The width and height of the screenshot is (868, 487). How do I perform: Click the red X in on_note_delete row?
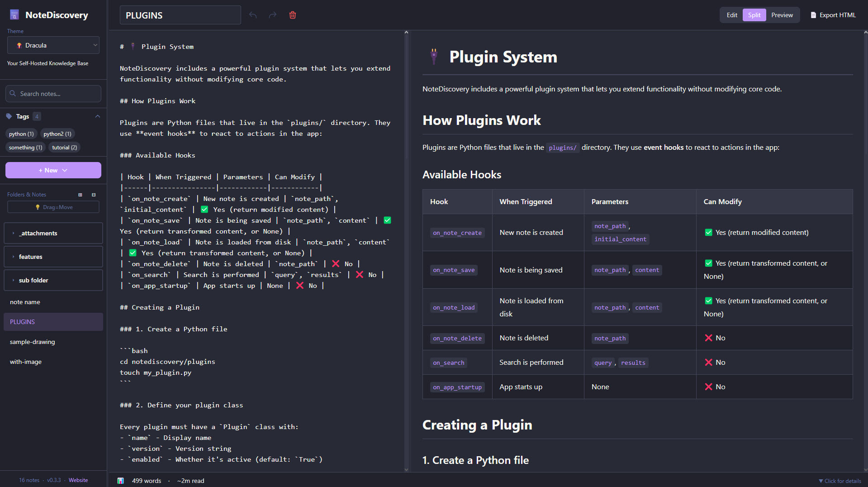[x=708, y=338]
